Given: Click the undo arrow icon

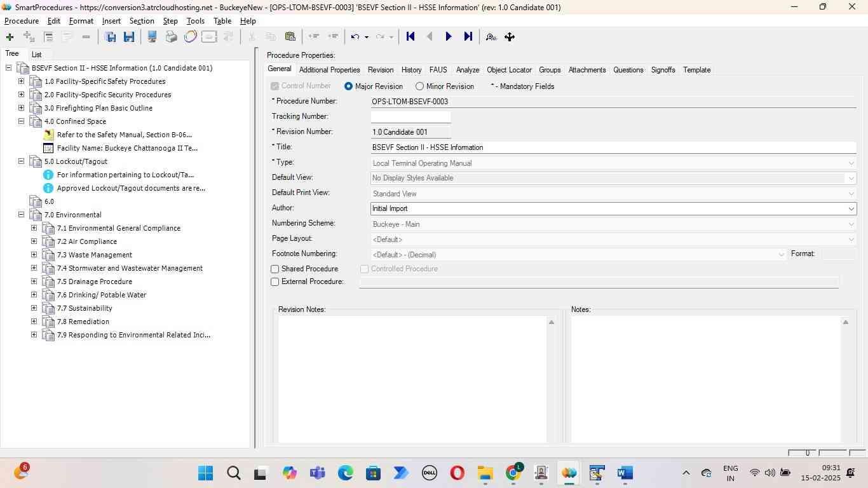Looking at the screenshot, I should (355, 37).
